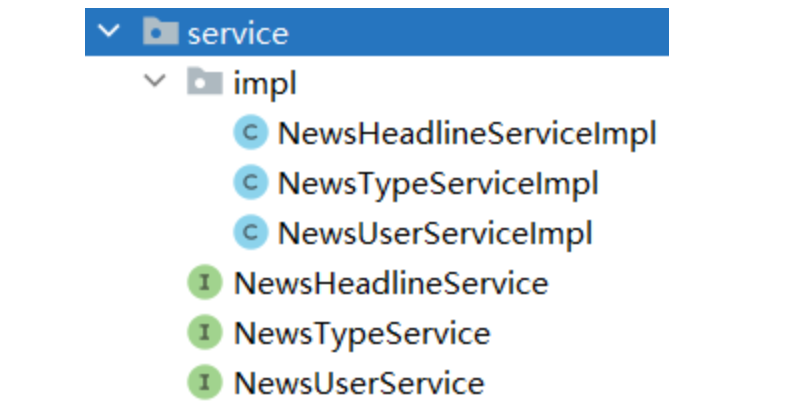803x411 pixels.
Task: Click the class icon of NewsUserServiceImpl
Action: tap(250, 232)
